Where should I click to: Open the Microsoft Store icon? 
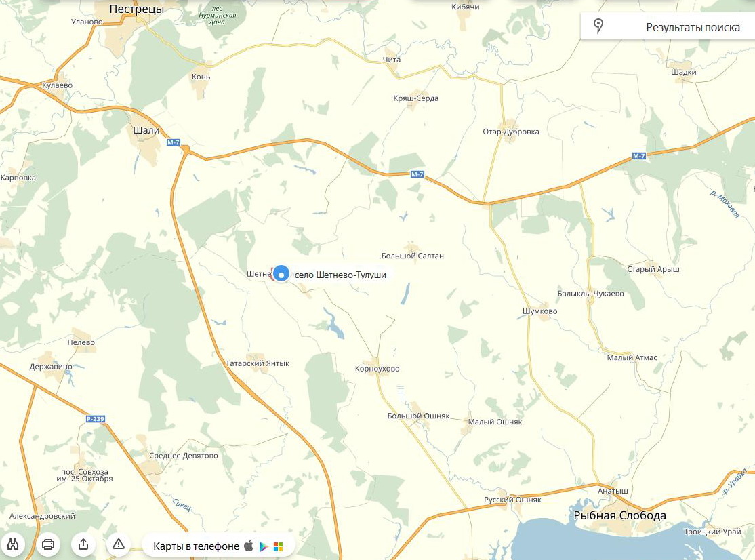(x=279, y=546)
